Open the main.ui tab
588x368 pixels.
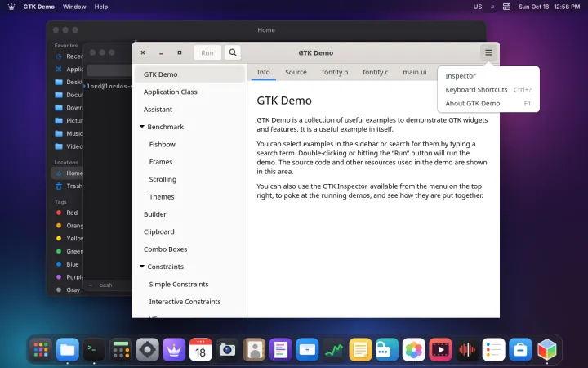[x=414, y=72]
